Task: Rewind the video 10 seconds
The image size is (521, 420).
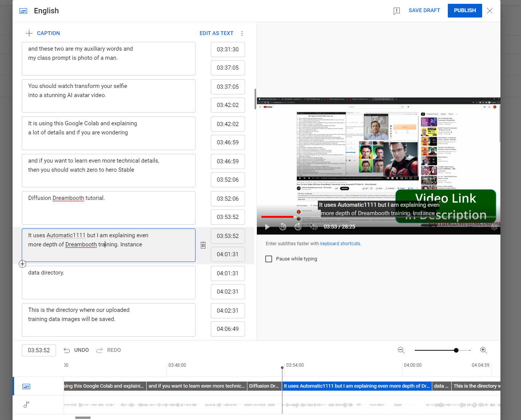Action: [282, 227]
